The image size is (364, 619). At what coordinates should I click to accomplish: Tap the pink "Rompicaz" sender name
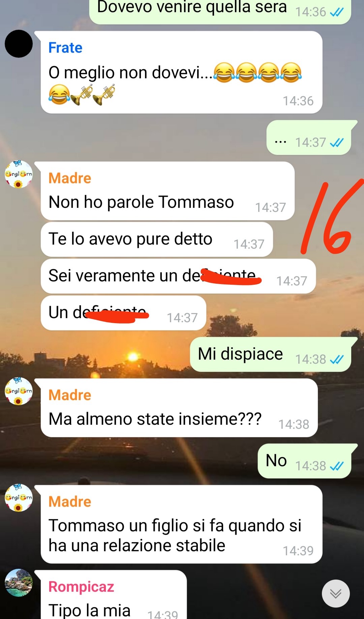coord(81,587)
